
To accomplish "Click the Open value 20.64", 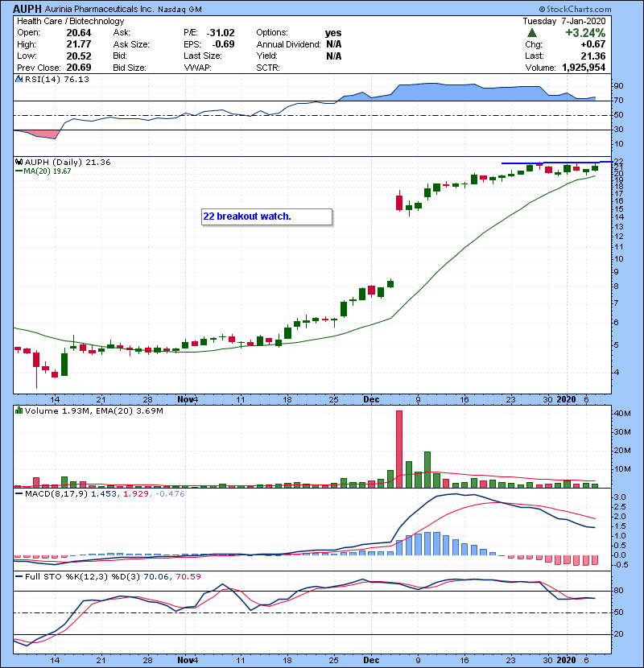I will [79, 33].
